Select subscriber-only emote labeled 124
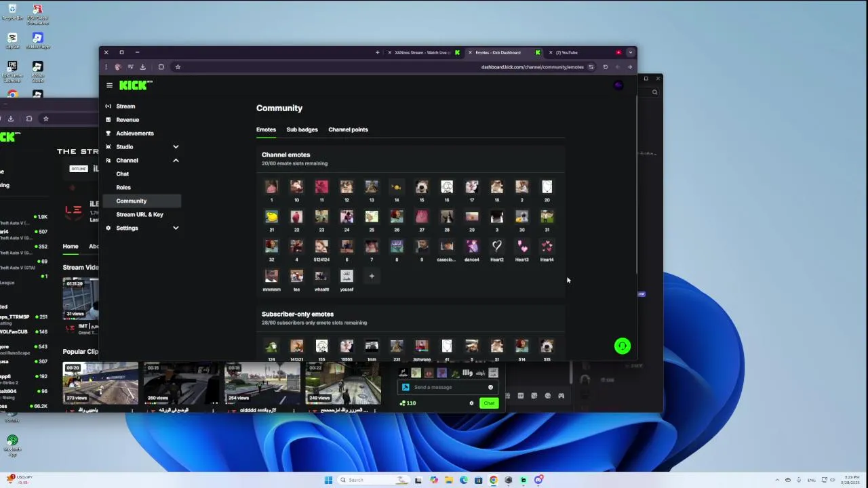This screenshot has width=868, height=488. coord(271,346)
